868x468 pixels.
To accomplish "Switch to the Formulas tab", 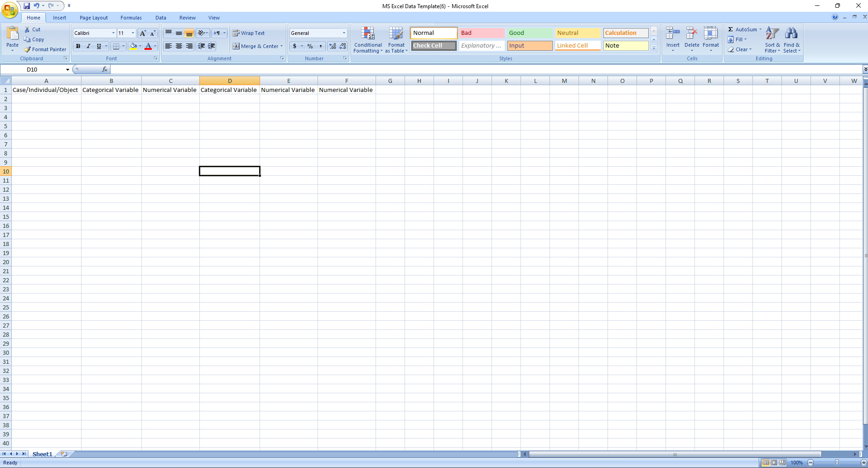I will click(x=131, y=18).
